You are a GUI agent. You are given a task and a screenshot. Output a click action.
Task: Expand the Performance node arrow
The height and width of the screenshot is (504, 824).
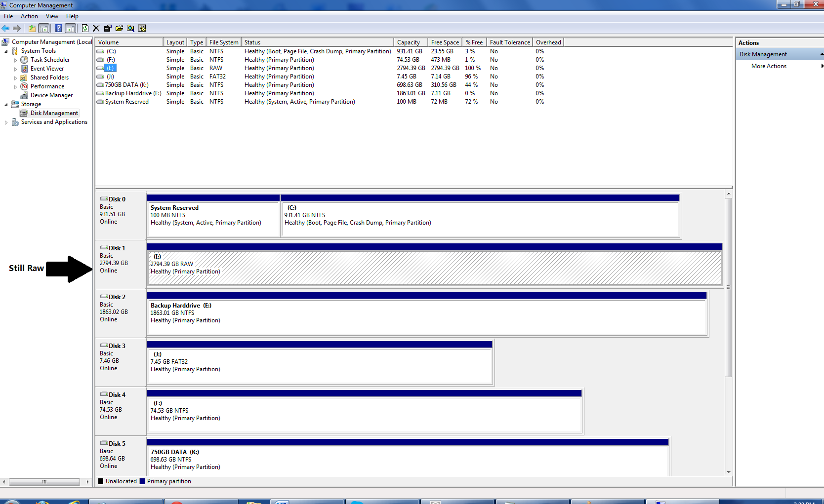(15, 87)
